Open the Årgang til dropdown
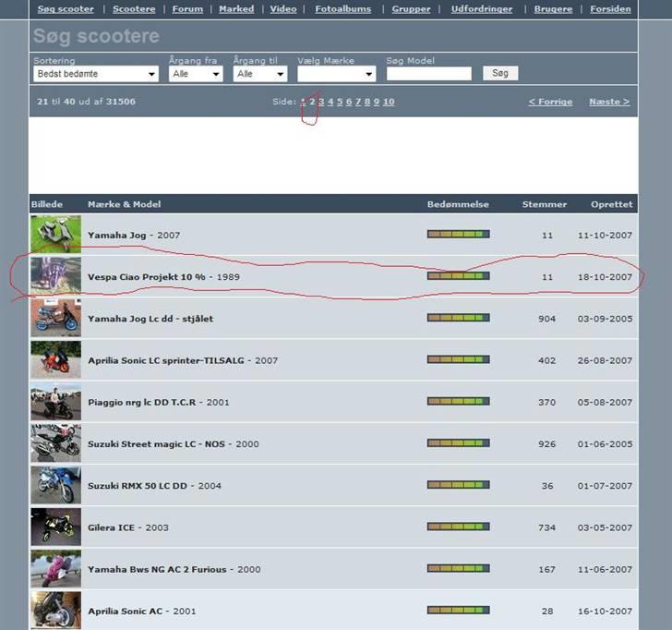Viewport: 672px width, 630px height. pyautogui.click(x=260, y=74)
